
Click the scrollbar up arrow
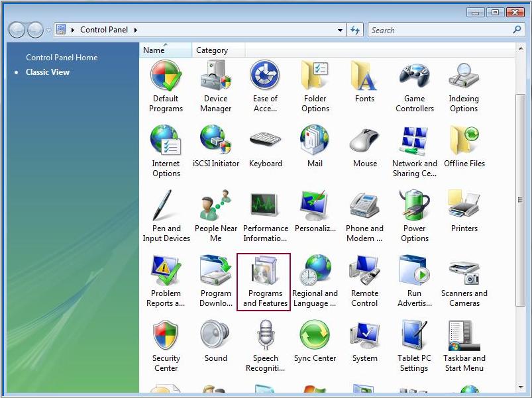tap(521, 48)
